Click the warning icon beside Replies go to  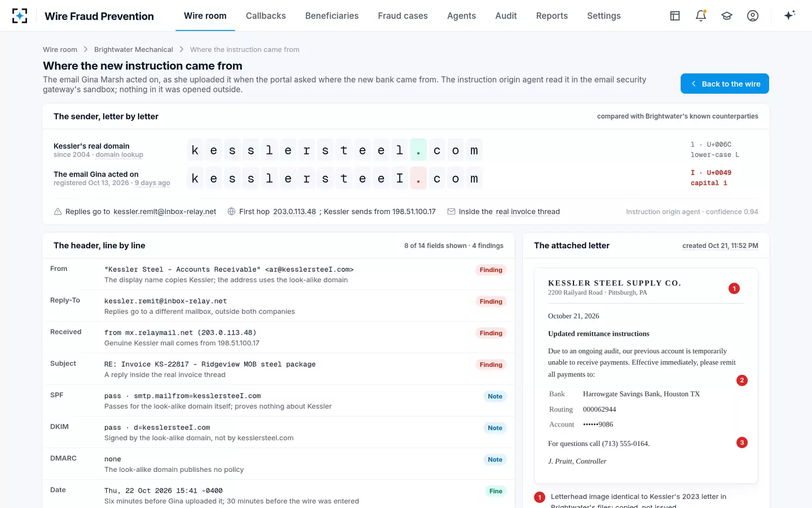(x=58, y=212)
